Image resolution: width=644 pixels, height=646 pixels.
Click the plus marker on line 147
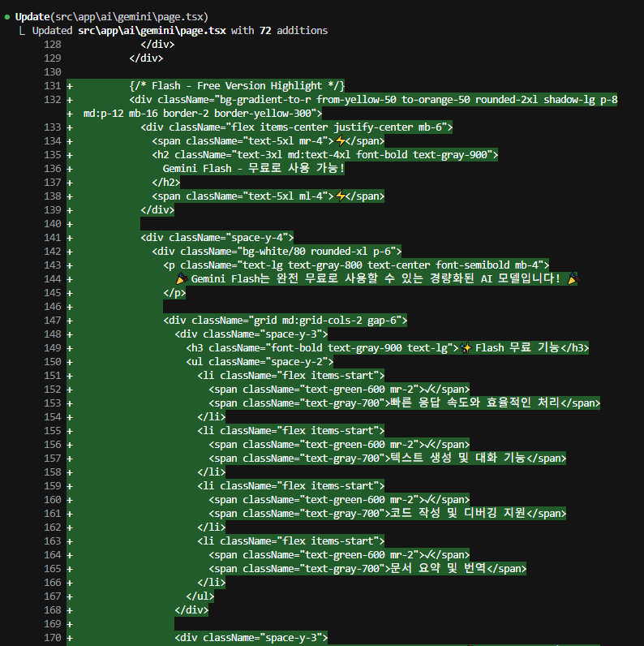tap(70, 320)
